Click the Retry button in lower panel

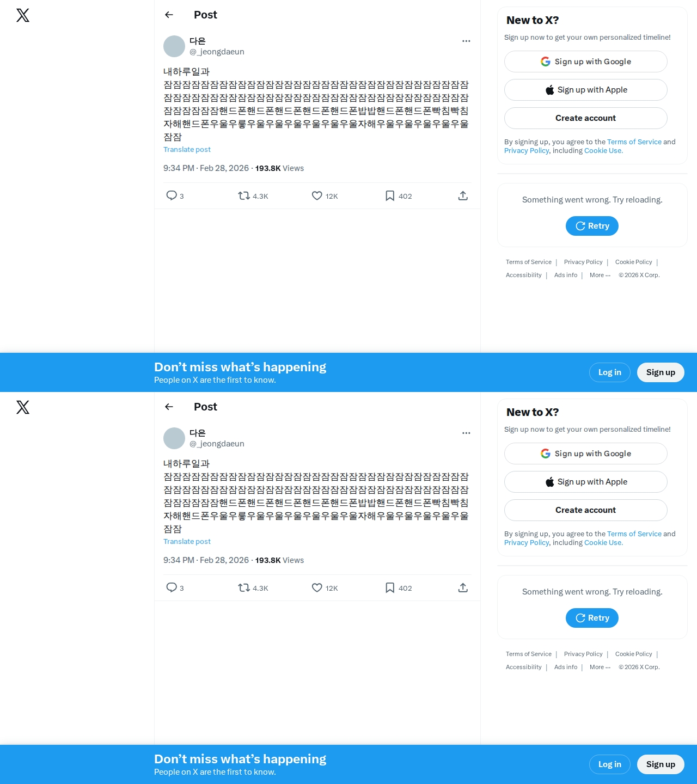[x=592, y=618]
